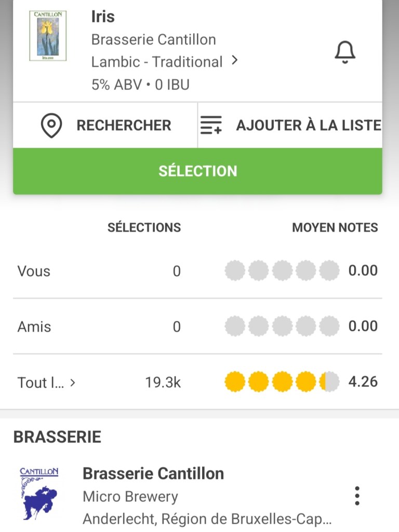Open the Brasserie Cantillon brewery entry
Screen dimensions: 399x532
(153, 474)
